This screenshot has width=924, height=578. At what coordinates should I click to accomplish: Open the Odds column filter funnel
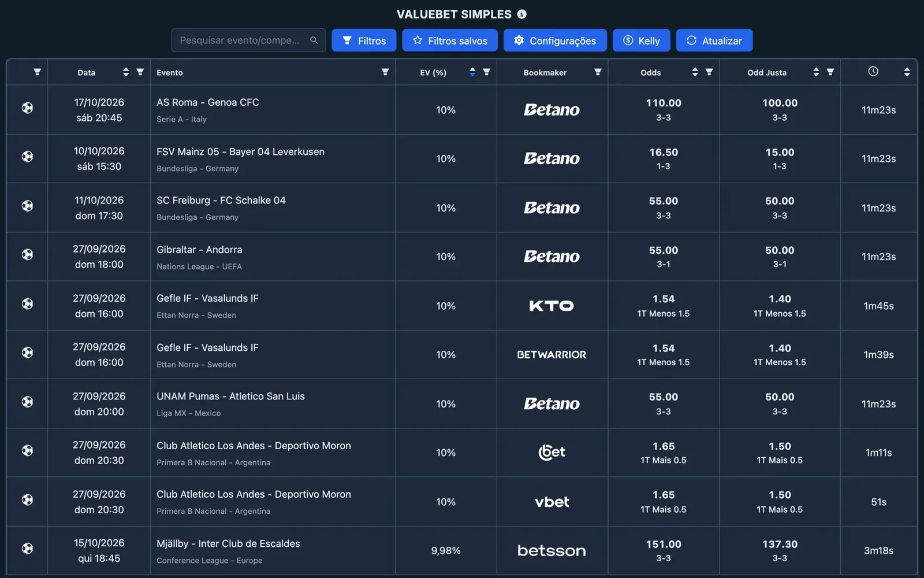point(709,72)
